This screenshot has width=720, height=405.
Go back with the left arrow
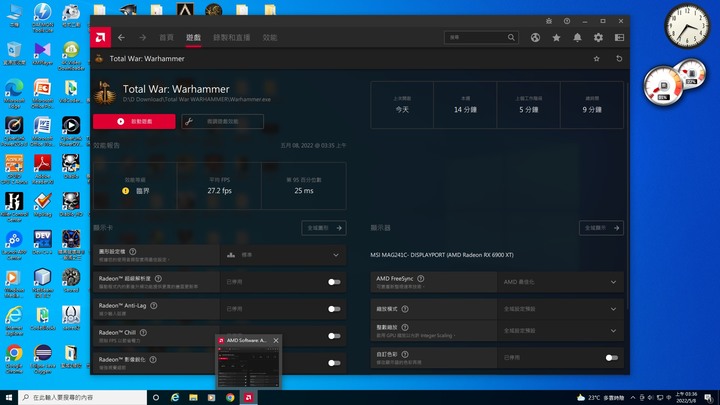pos(121,38)
